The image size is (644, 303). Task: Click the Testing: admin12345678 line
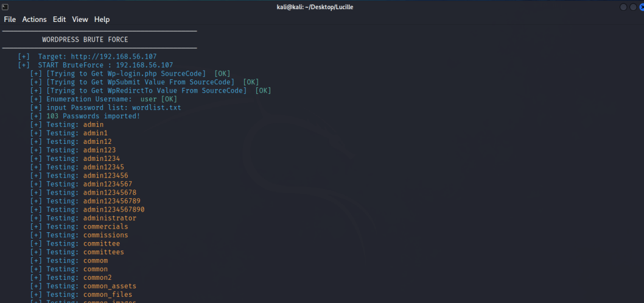(83, 193)
